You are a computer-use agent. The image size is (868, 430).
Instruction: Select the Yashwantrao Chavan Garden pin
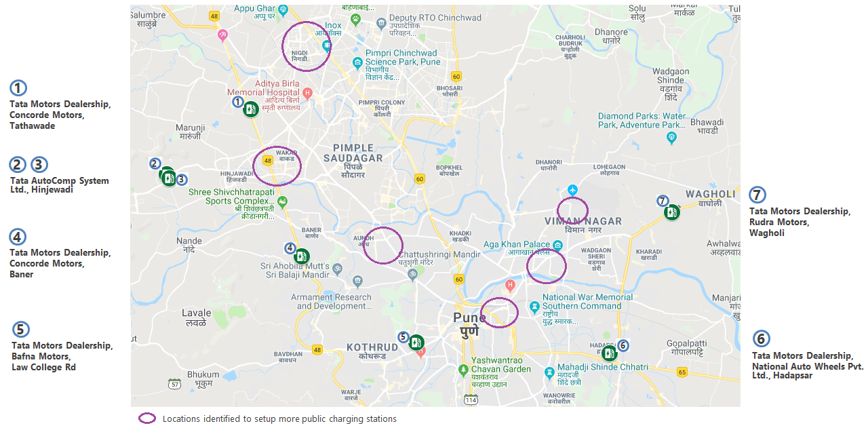pyautogui.click(x=463, y=370)
